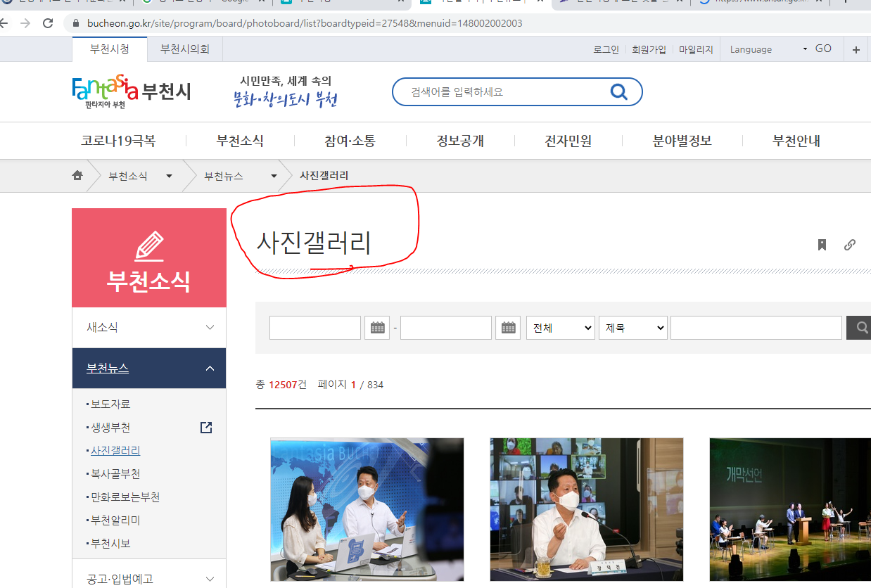Expand the 새소식 sidebar section
The width and height of the screenshot is (871, 588).
(210, 327)
